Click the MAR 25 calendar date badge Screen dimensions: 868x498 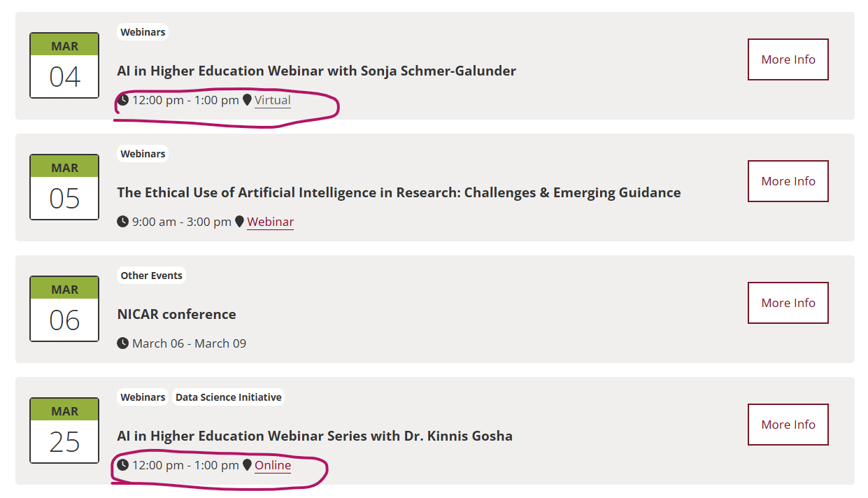click(64, 431)
